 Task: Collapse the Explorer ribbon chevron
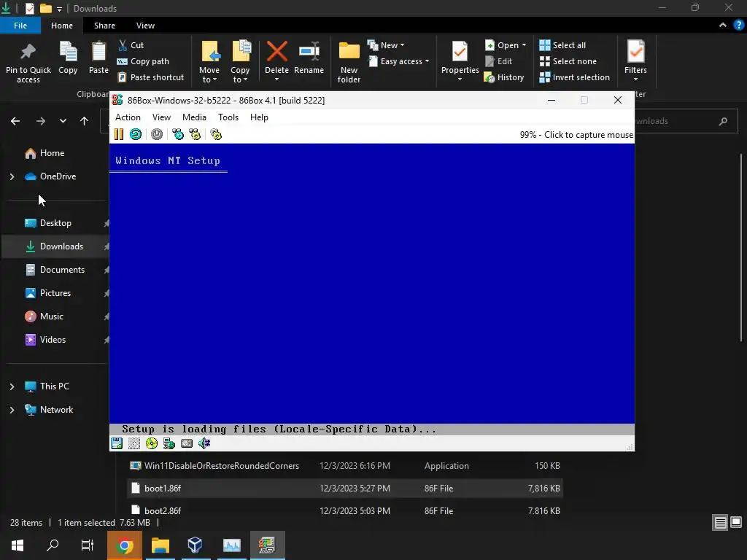pos(723,26)
